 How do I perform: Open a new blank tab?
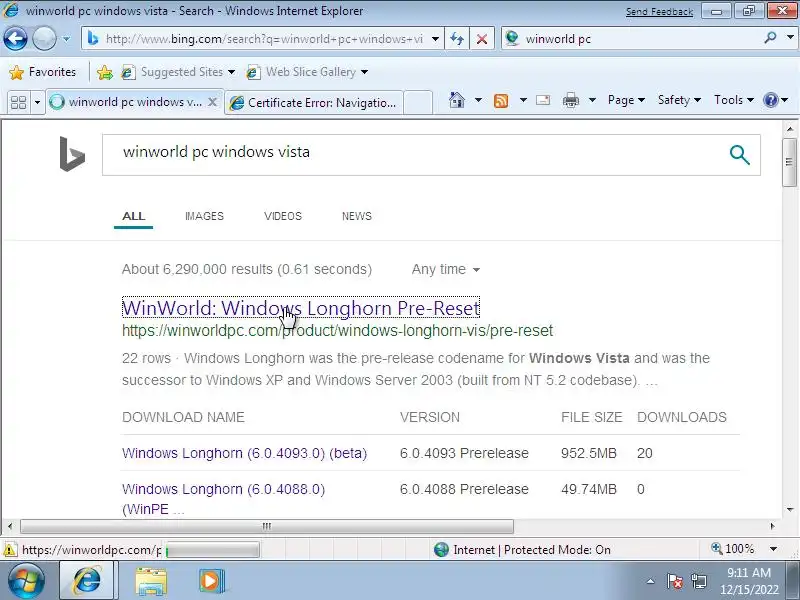[418, 103]
